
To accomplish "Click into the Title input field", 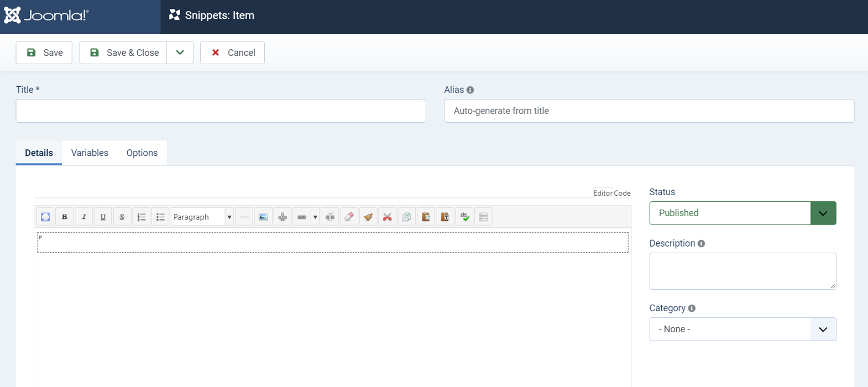I will [221, 111].
